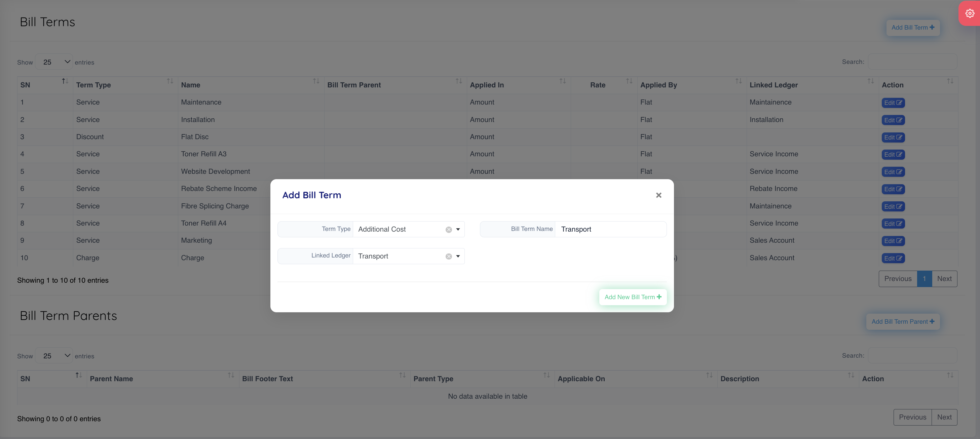
Task: Clear the Term Type selection
Action: tap(449, 230)
